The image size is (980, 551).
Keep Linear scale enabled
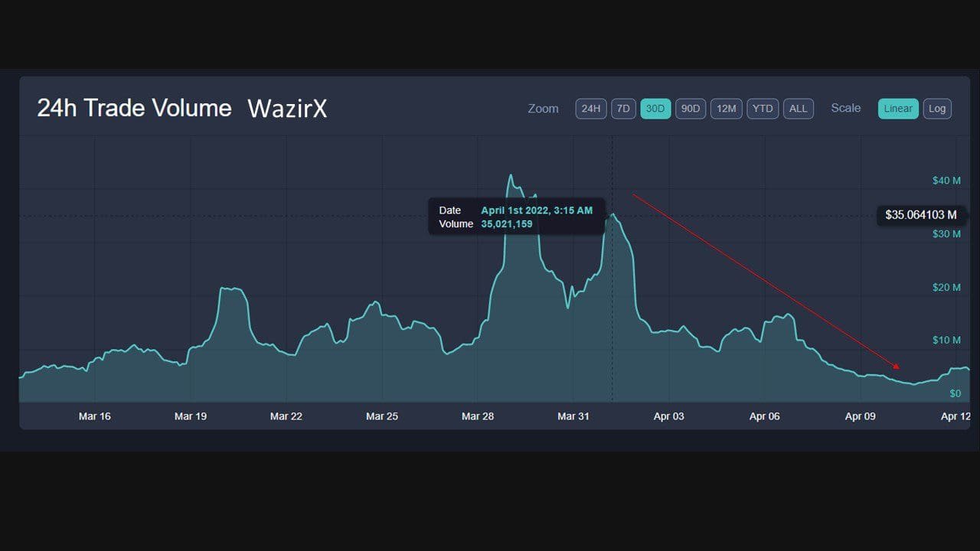click(897, 109)
